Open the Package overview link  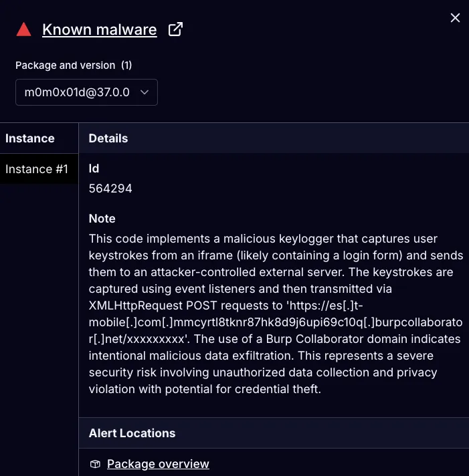(158, 464)
